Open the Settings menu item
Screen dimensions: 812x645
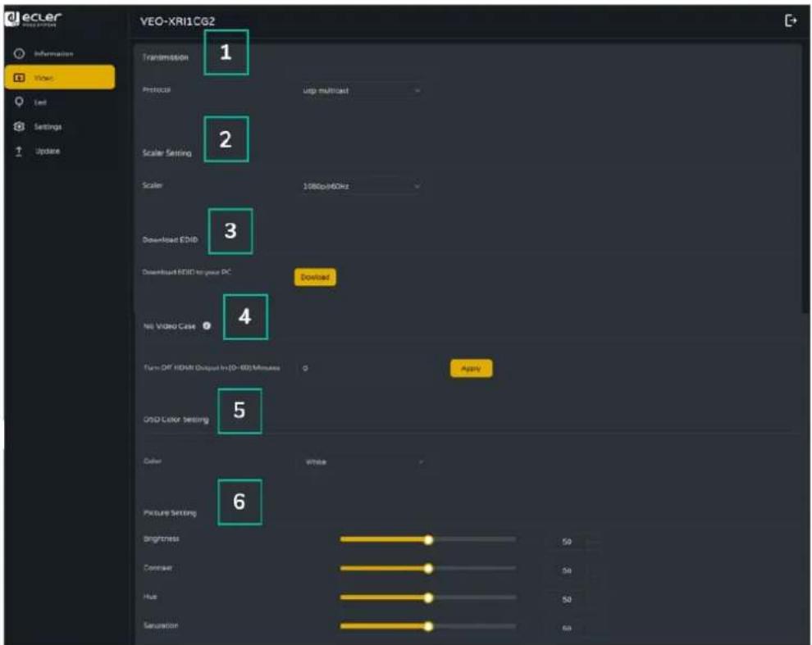[60, 126]
